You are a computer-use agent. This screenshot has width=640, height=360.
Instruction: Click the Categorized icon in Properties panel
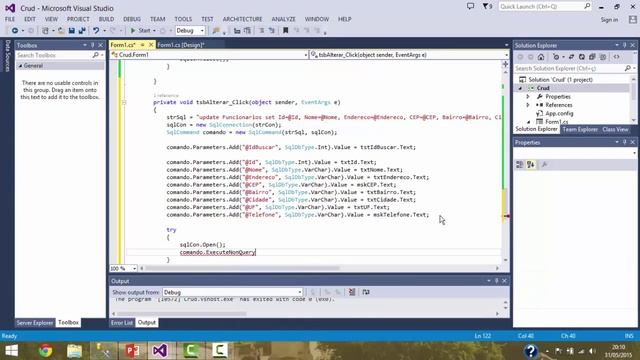(x=520, y=164)
